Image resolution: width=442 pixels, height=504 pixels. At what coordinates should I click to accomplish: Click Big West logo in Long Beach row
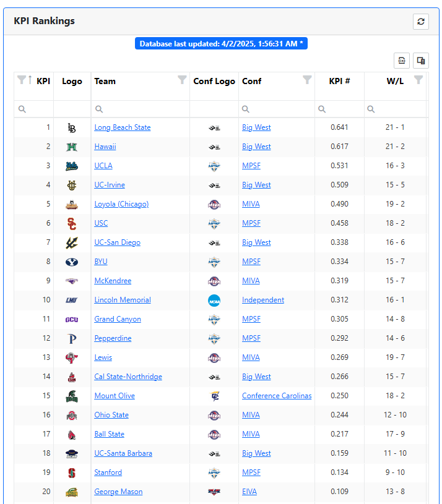point(214,128)
